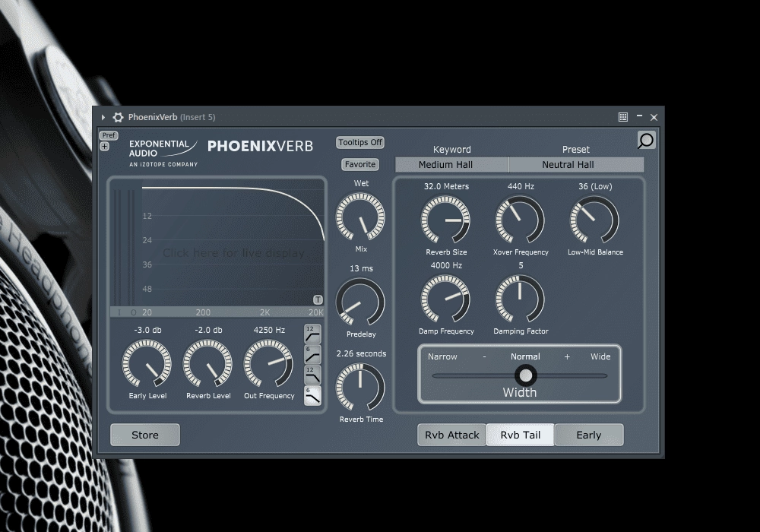Open Pref preferences button

[109, 135]
